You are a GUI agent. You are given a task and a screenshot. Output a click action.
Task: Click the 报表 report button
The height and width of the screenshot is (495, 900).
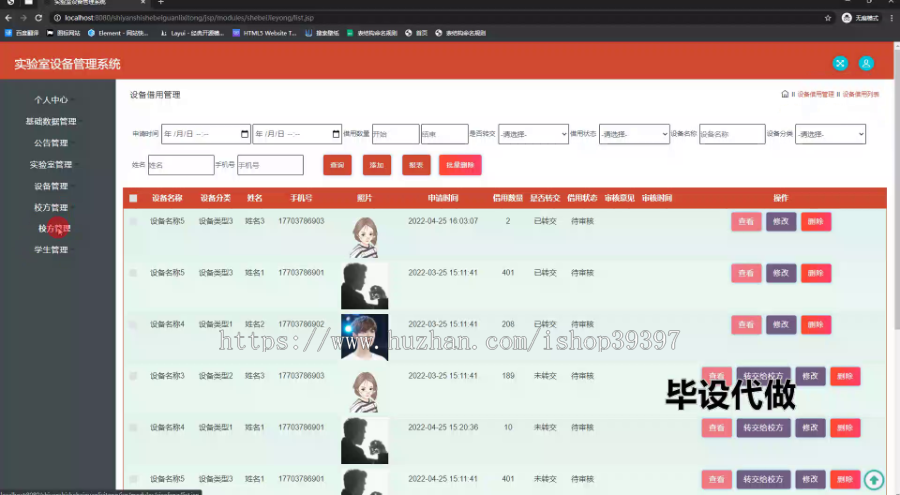pyautogui.click(x=416, y=165)
